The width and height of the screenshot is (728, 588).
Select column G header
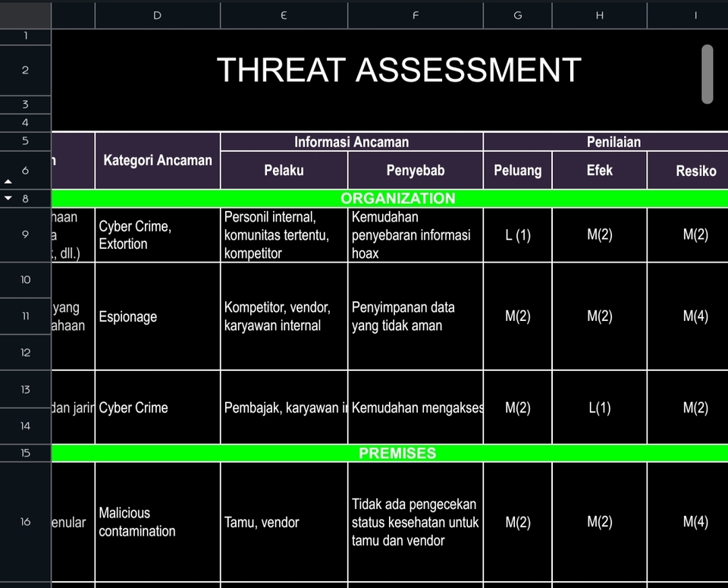coord(518,15)
